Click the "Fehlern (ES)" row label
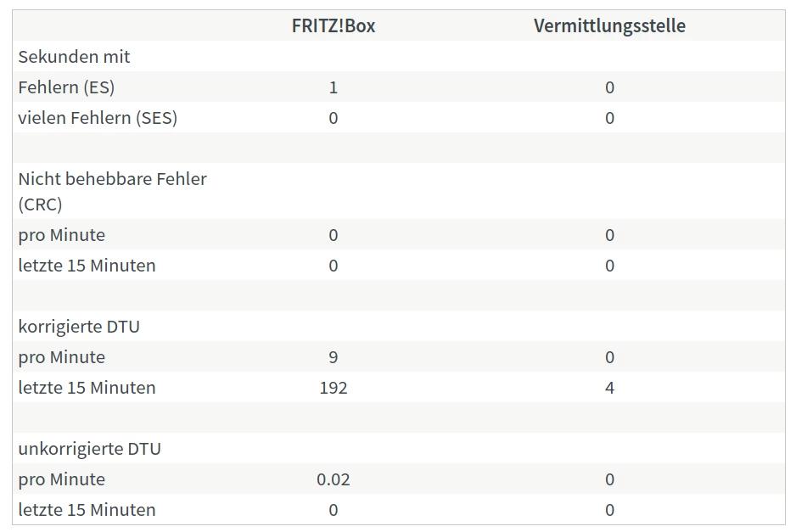This screenshot has width=796, height=532. (x=66, y=87)
